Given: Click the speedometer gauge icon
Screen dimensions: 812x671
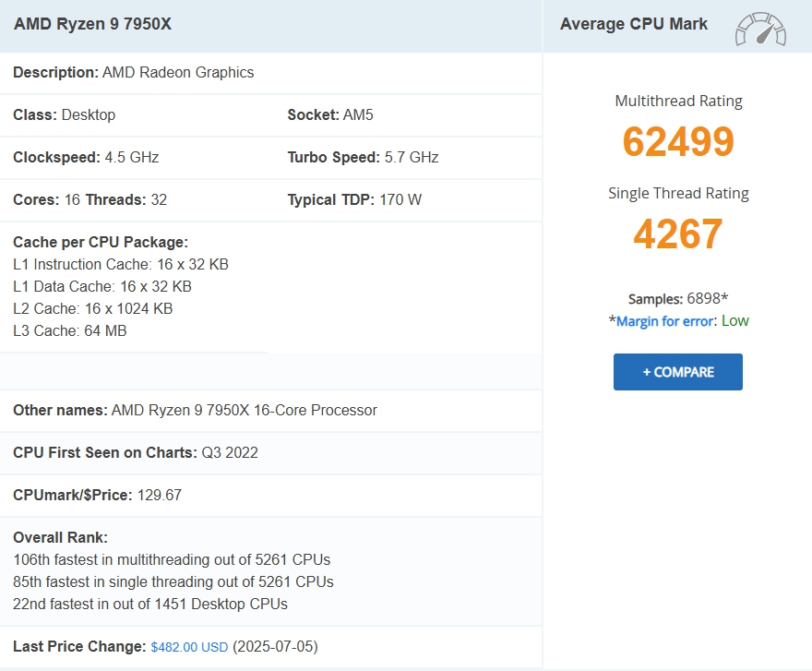Looking at the screenshot, I should [x=760, y=29].
